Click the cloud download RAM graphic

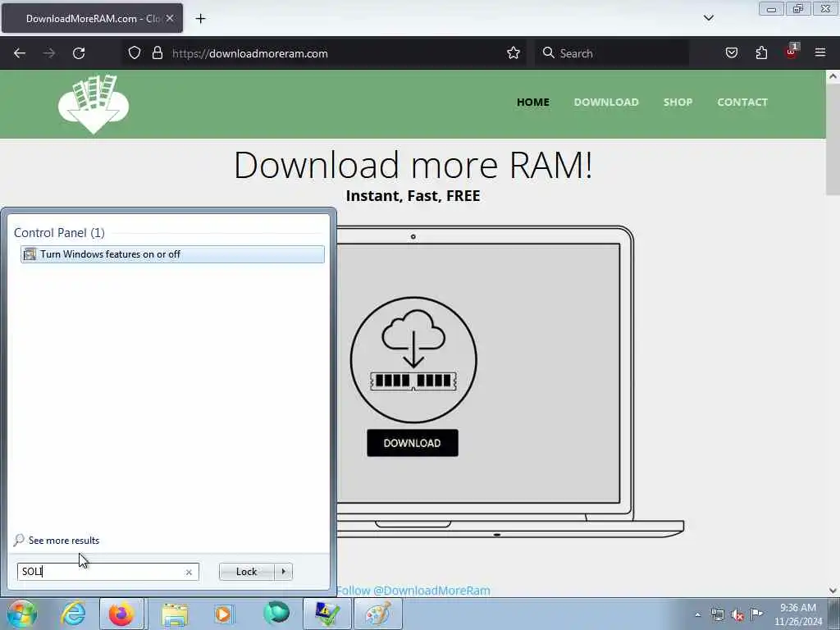click(413, 359)
